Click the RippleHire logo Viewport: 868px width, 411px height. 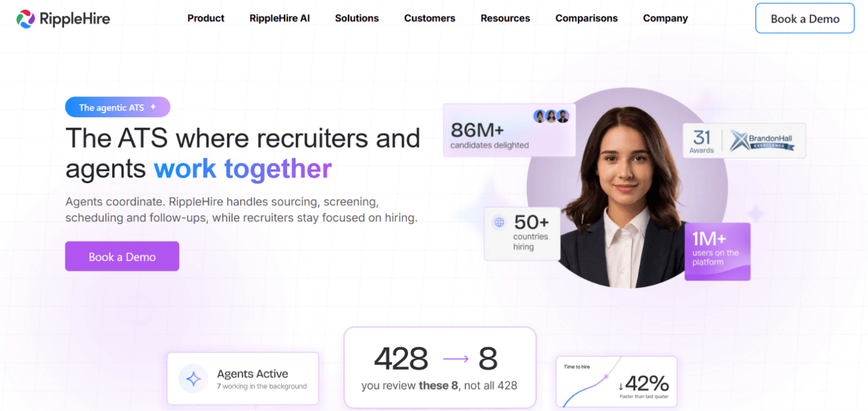63,19
